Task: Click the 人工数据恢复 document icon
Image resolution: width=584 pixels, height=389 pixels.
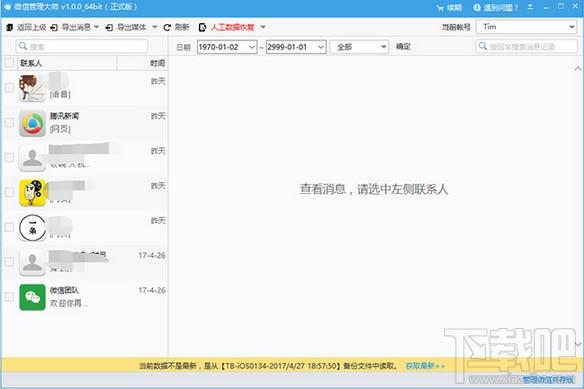Action: pyautogui.click(x=202, y=28)
